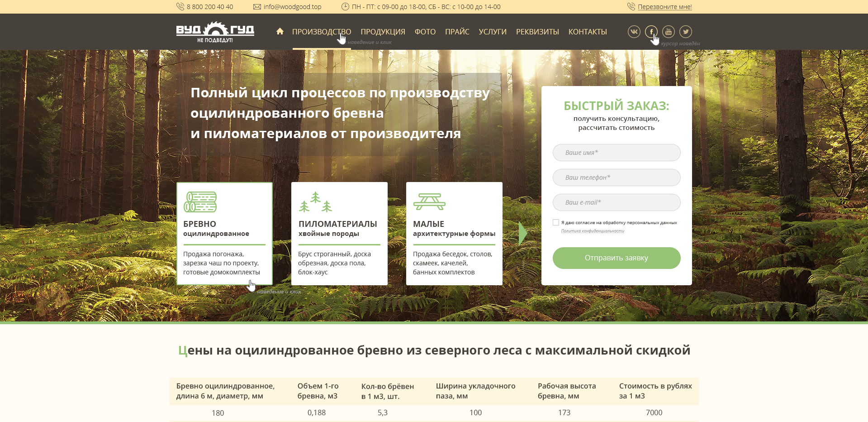Focus the Ваш телефон input field

[x=617, y=177]
